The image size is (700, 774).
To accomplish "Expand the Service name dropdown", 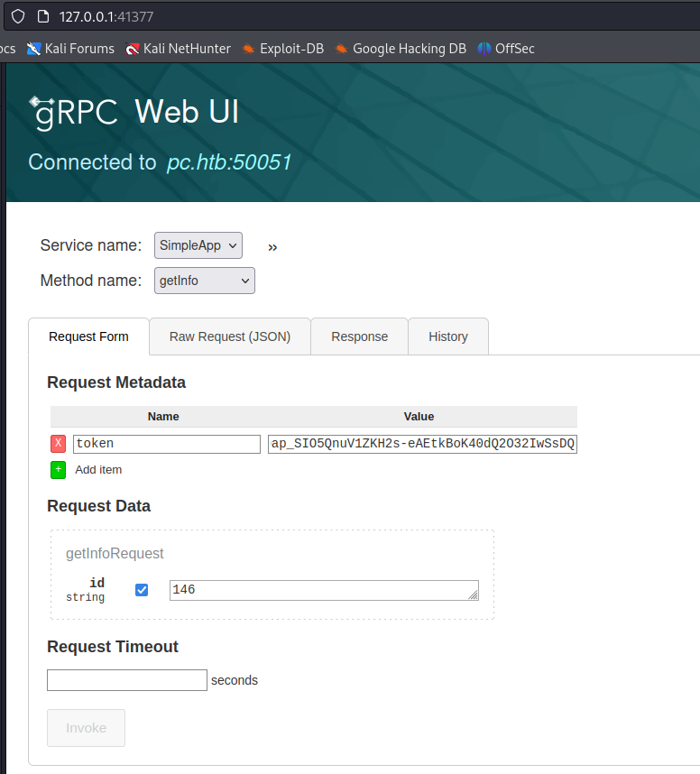I will [198, 245].
